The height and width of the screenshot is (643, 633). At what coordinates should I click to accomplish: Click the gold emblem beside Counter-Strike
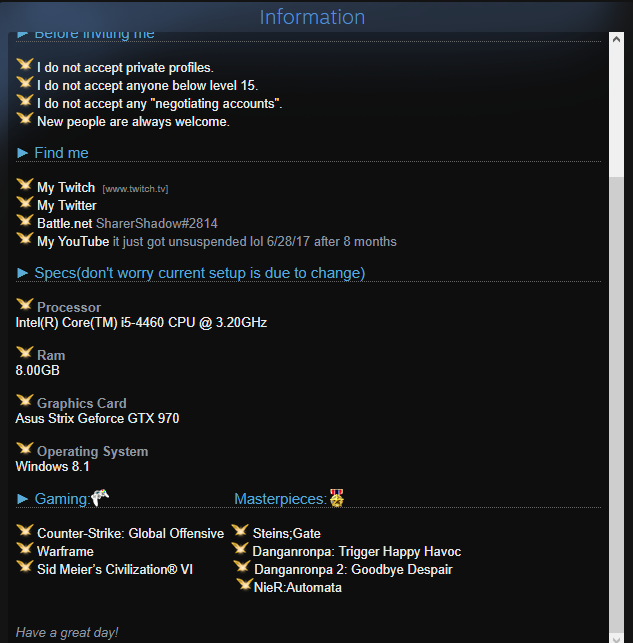25,531
